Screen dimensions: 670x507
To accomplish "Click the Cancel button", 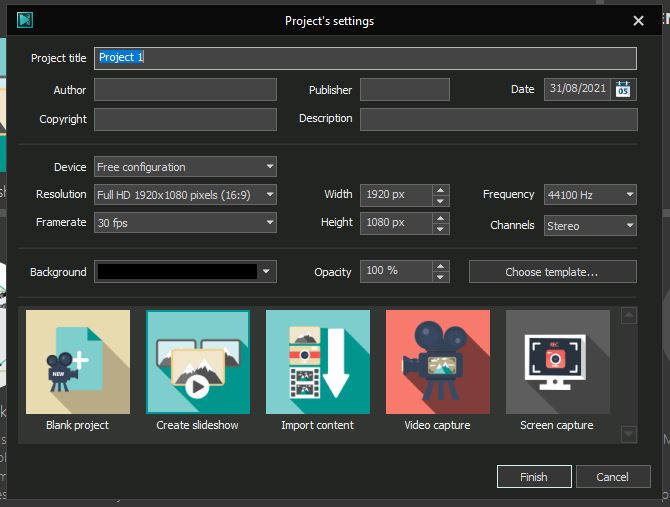I will (x=614, y=477).
